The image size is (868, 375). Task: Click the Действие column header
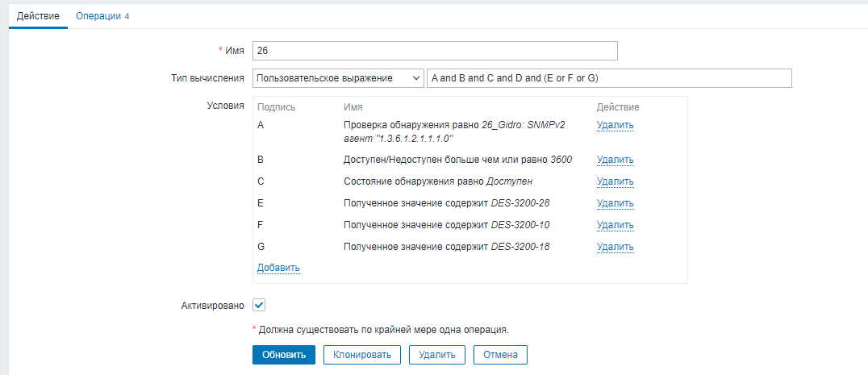pyautogui.click(x=617, y=107)
